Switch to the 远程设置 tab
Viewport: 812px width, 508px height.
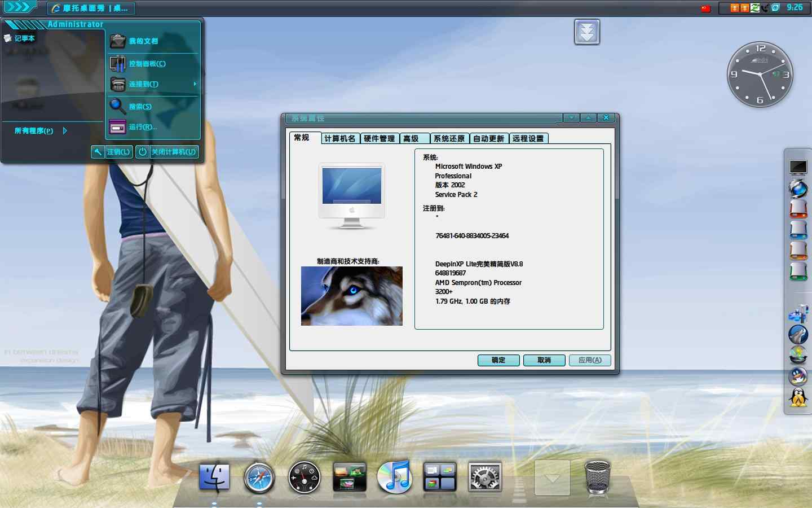528,138
